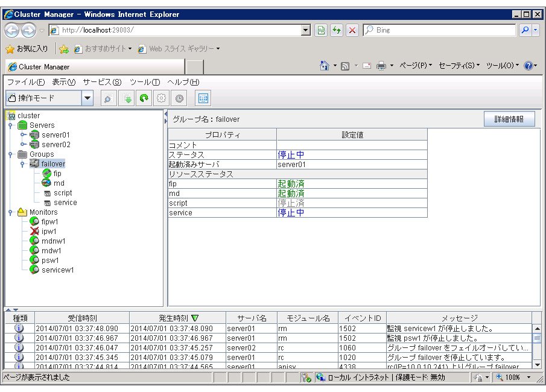The image size is (546, 392).
Task: Select the fip resource icon
Action: coord(46,173)
